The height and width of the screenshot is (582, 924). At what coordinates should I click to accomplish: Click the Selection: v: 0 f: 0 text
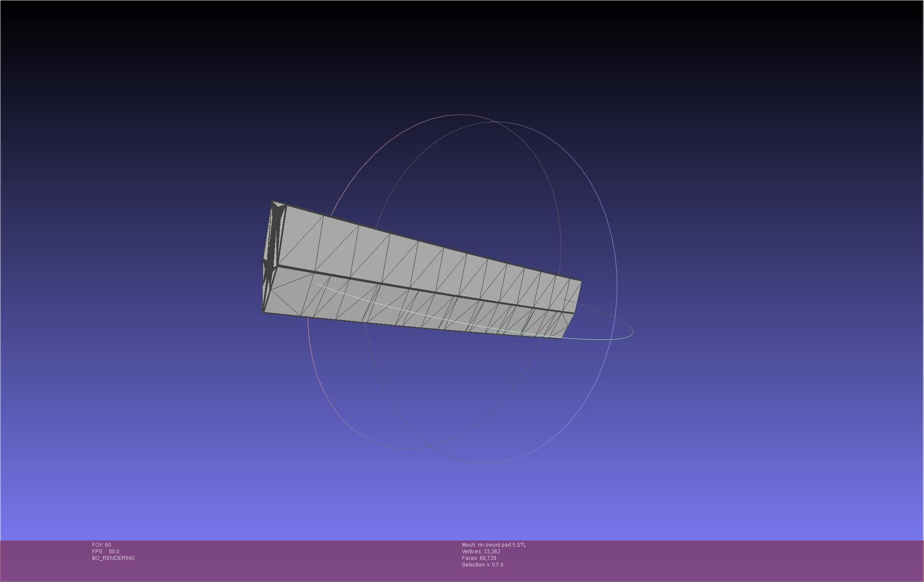482,565
